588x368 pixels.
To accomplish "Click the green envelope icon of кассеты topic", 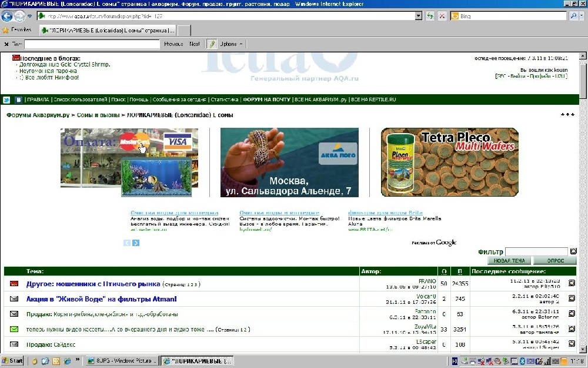I will click(14, 329).
